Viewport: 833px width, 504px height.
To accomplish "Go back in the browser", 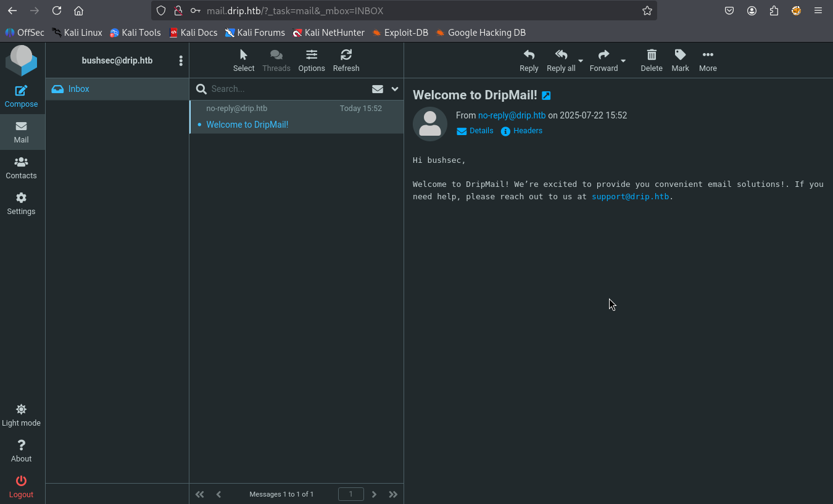I will coord(12,10).
